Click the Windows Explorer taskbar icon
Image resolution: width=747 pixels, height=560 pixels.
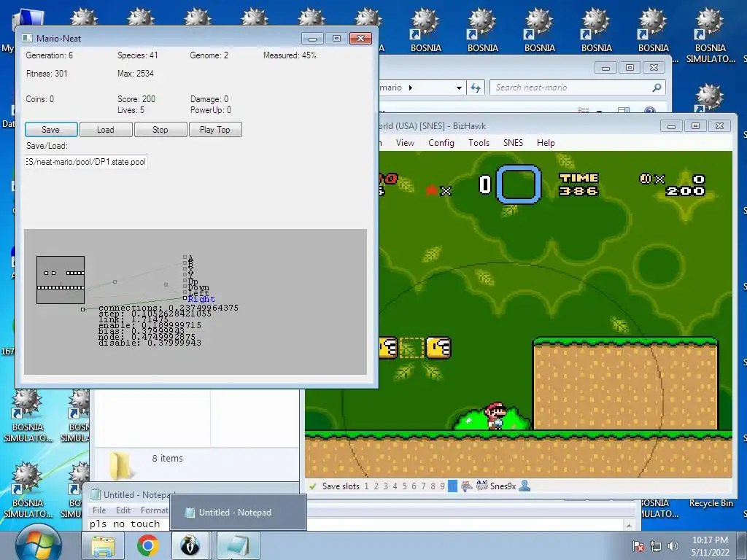[x=103, y=545]
